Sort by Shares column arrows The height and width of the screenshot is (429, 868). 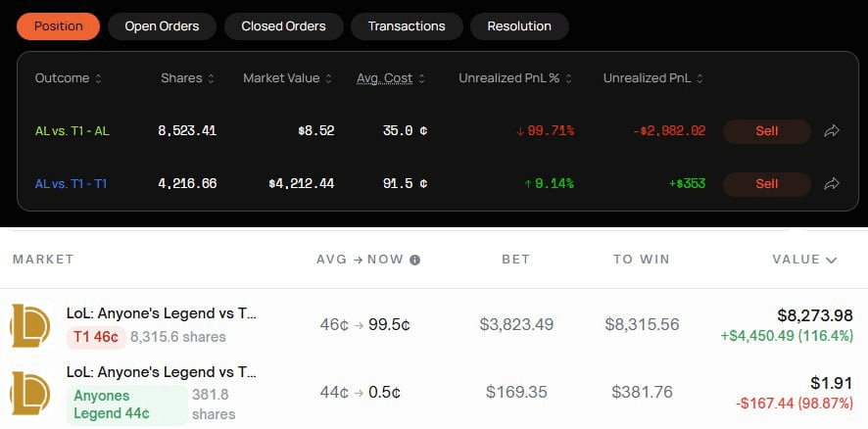(212, 78)
